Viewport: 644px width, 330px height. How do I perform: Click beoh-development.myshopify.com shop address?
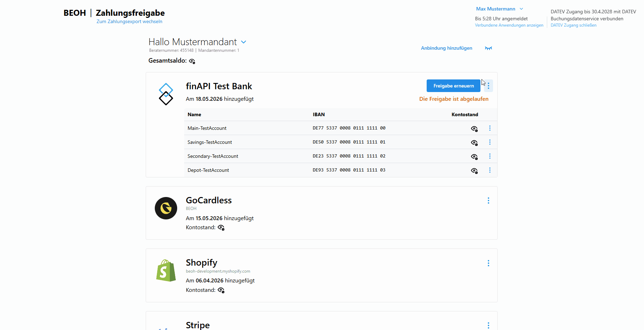pos(218,271)
